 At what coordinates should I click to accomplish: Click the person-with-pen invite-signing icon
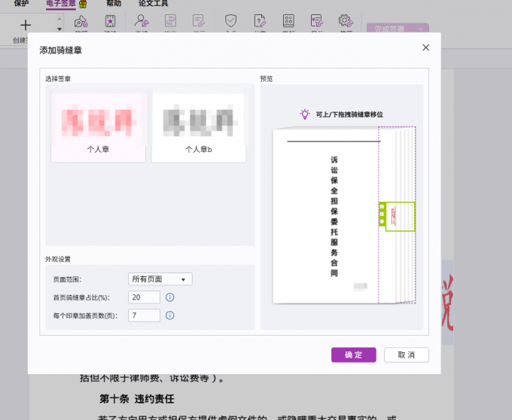(142, 21)
